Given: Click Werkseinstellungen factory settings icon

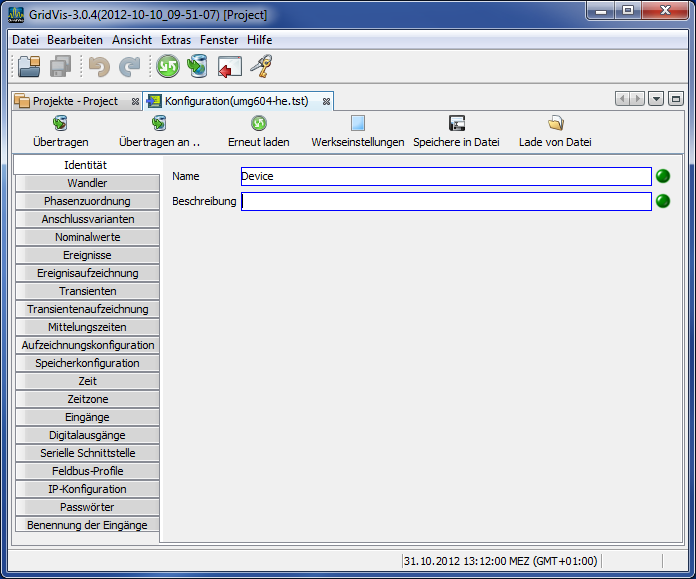Looking at the screenshot, I should coord(357,123).
